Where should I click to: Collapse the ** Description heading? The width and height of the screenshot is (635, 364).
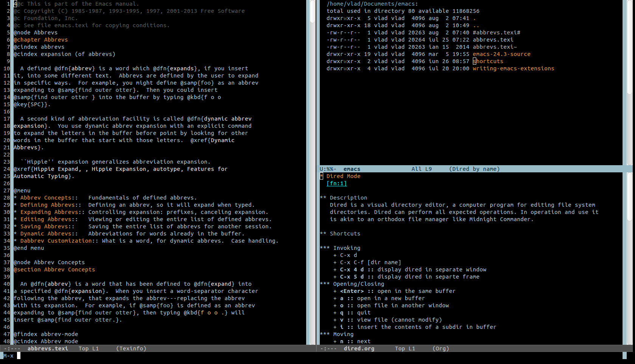[x=344, y=198]
